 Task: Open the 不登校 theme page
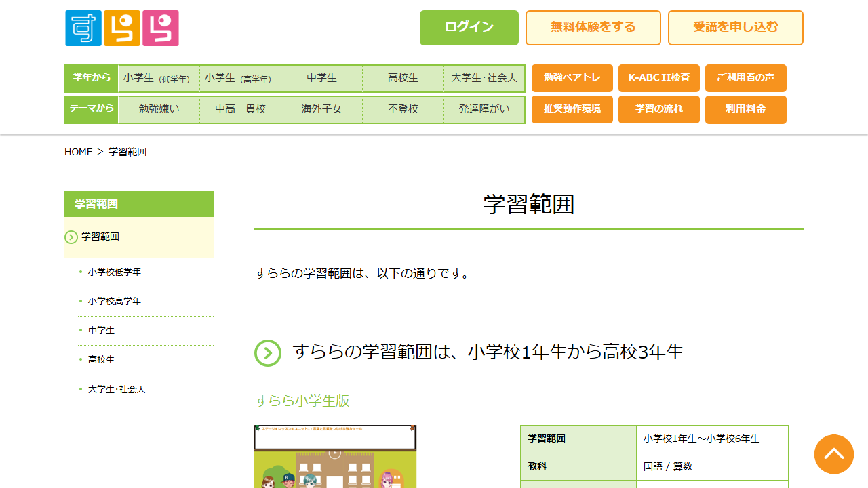[403, 110]
